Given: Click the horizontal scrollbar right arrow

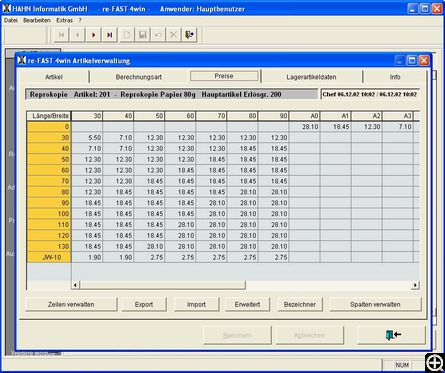Looking at the screenshot, I should coord(415,285).
